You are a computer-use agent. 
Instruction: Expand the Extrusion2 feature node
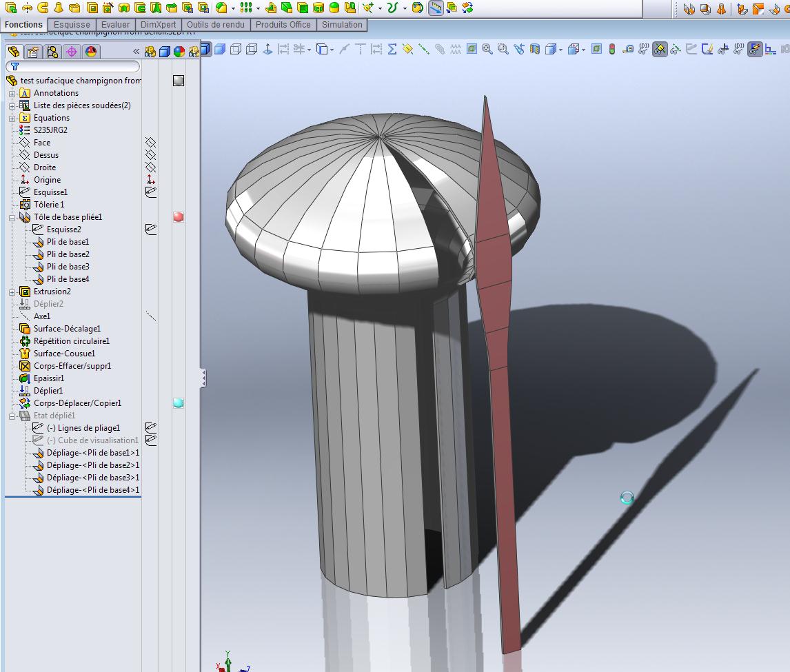tap(12, 292)
